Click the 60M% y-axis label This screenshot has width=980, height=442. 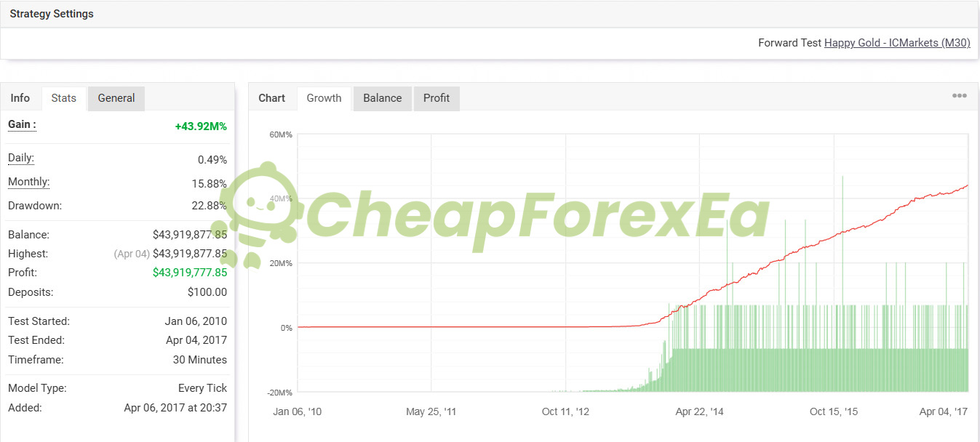click(x=280, y=134)
